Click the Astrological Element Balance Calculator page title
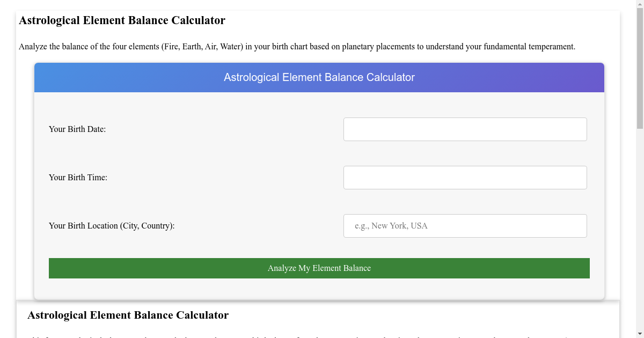This screenshot has width=644, height=338. (122, 20)
